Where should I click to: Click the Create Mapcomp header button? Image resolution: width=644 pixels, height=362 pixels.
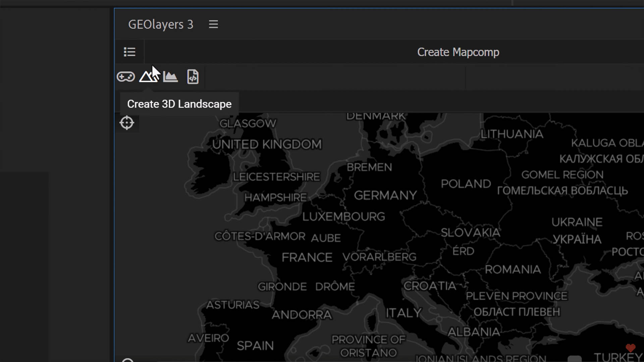(x=458, y=52)
